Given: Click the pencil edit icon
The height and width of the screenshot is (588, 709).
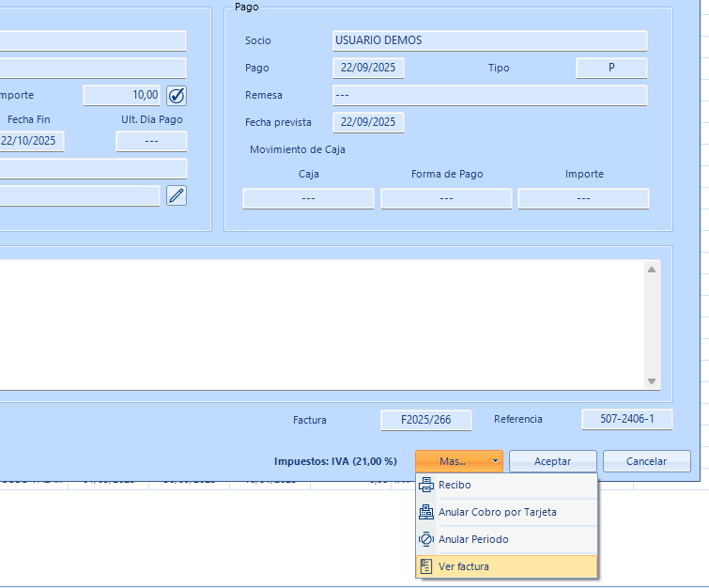Looking at the screenshot, I should [177, 195].
